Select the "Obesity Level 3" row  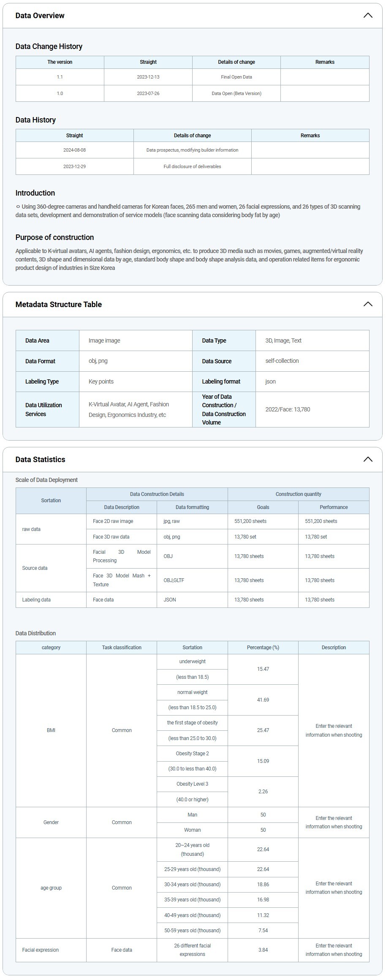(x=192, y=784)
